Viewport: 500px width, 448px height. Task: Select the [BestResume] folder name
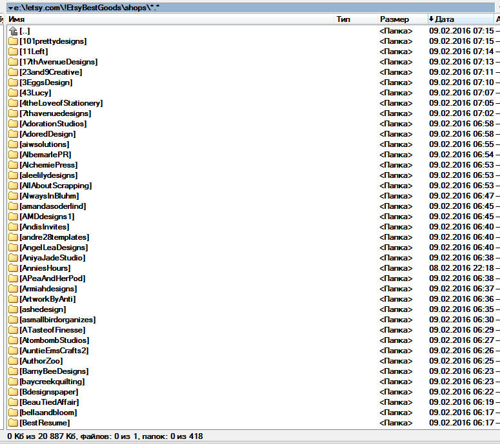[x=45, y=422]
